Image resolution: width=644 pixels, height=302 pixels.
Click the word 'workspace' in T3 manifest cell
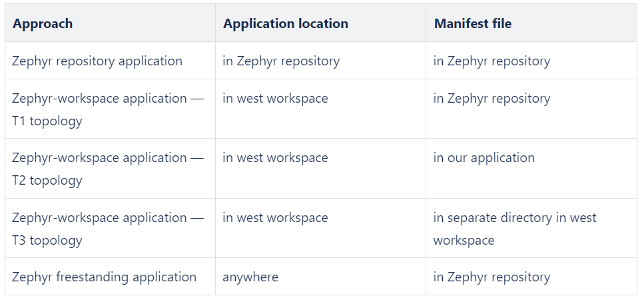click(464, 241)
